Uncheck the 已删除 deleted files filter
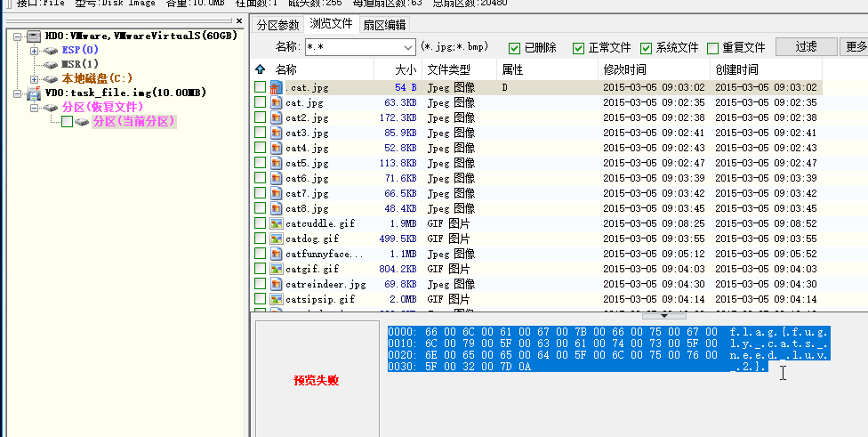 pos(515,48)
